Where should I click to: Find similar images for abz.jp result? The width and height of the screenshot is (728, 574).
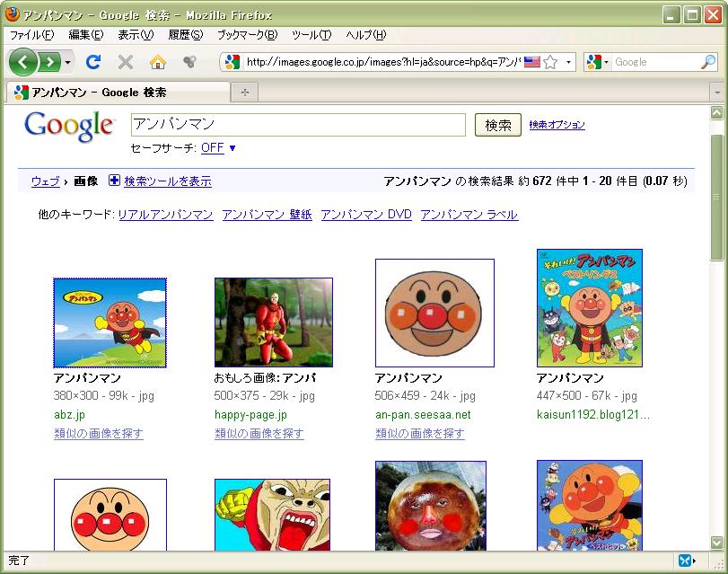pyautogui.click(x=99, y=433)
